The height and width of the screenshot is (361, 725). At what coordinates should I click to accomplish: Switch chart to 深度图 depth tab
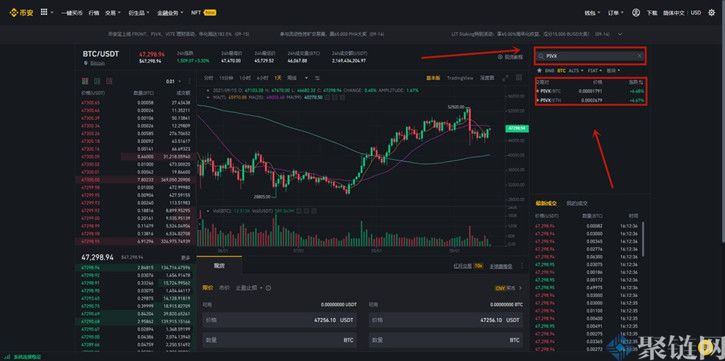(487, 78)
